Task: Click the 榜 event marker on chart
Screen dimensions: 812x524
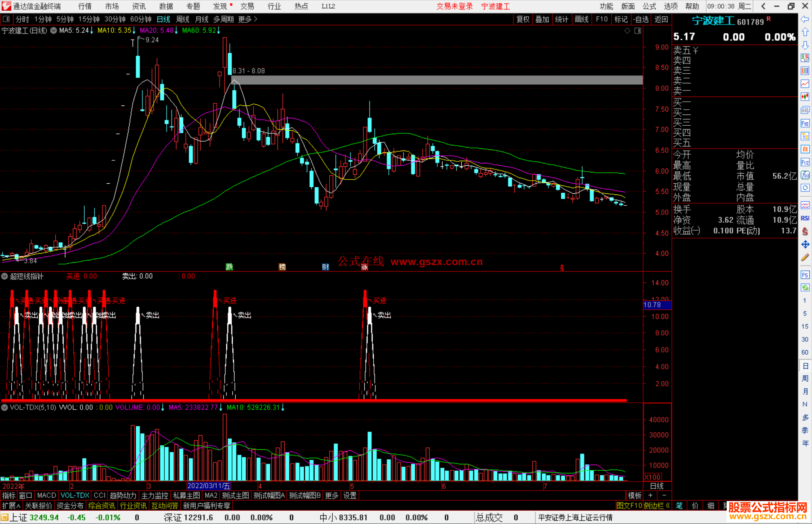Action: pyautogui.click(x=282, y=267)
